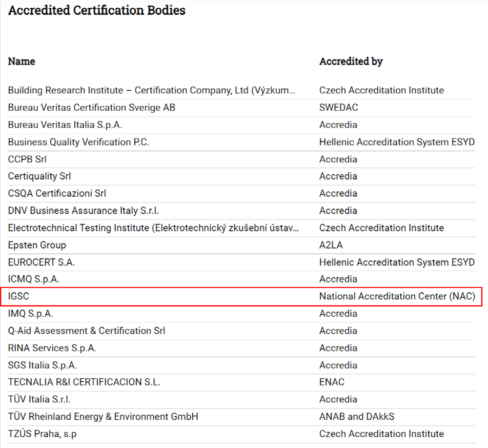Viewport: 488px width, 448px height.
Task: Select Q-Aid Assessment & Certification Srl
Action: (x=86, y=331)
